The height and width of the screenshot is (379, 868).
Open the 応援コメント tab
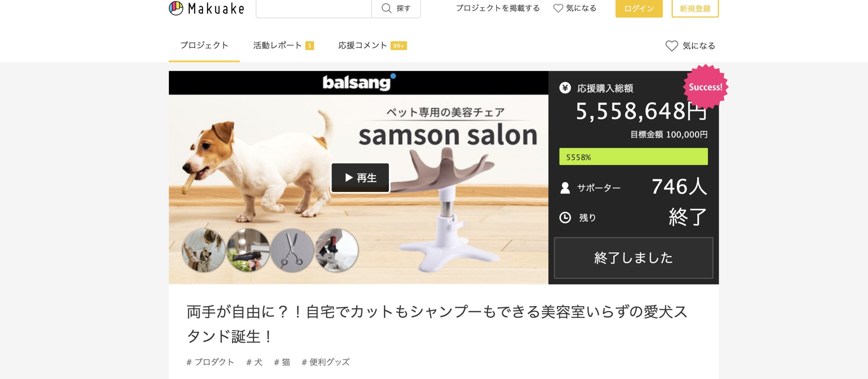point(372,45)
